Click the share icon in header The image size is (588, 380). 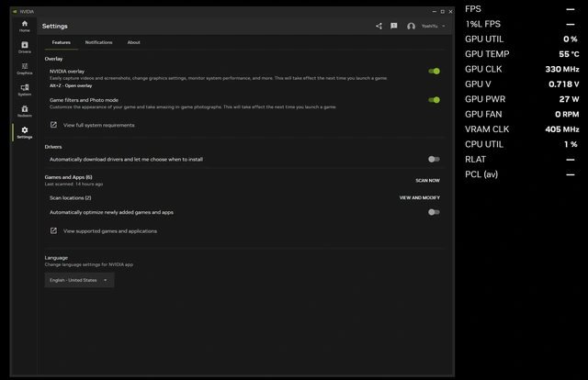(379, 26)
